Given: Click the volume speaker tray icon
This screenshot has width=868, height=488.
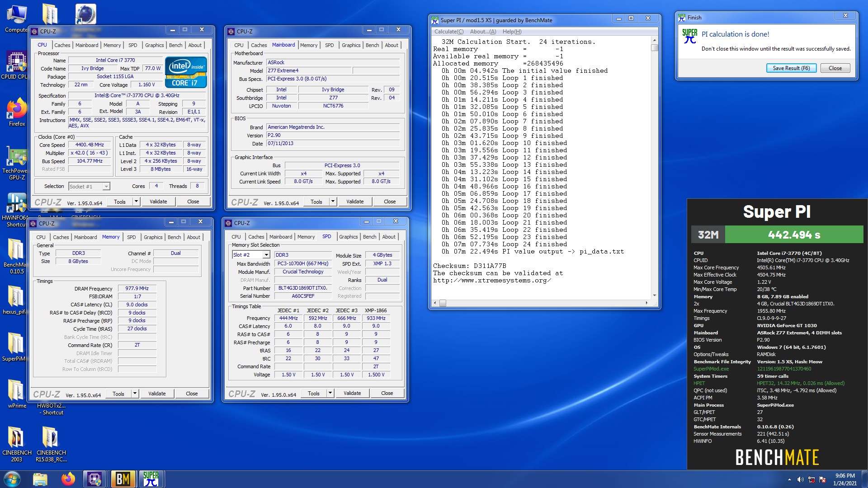Looking at the screenshot, I should click(x=800, y=479).
